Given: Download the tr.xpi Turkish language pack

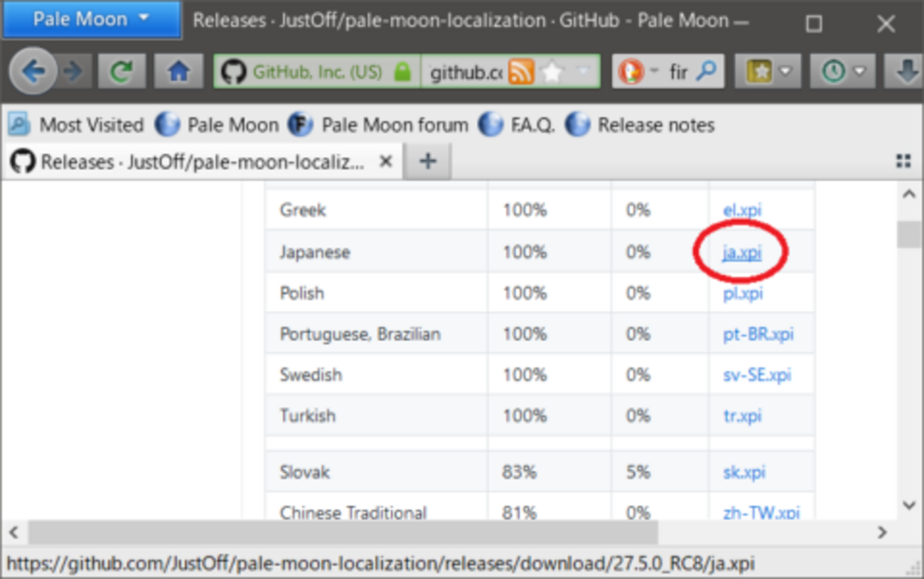Looking at the screenshot, I should [x=742, y=416].
